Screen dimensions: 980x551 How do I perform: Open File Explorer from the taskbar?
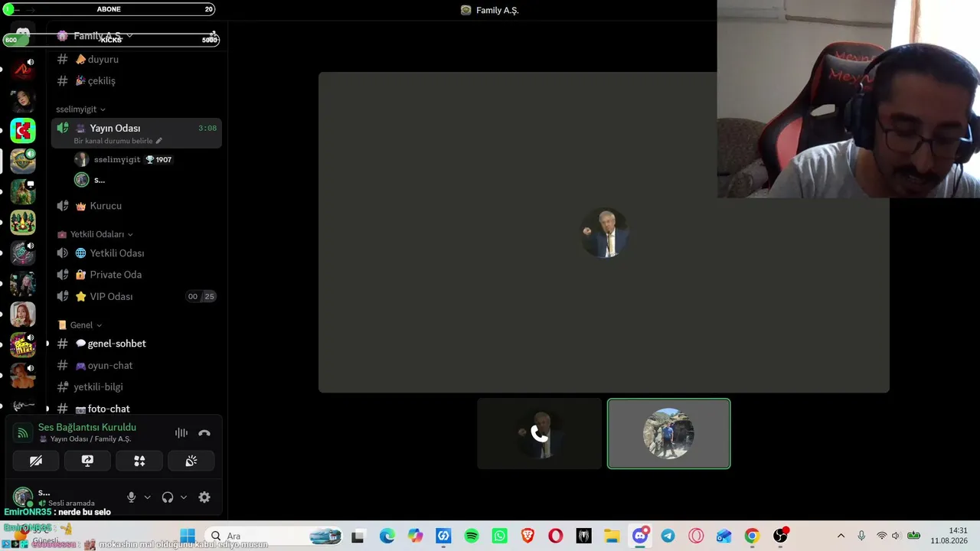(x=612, y=536)
